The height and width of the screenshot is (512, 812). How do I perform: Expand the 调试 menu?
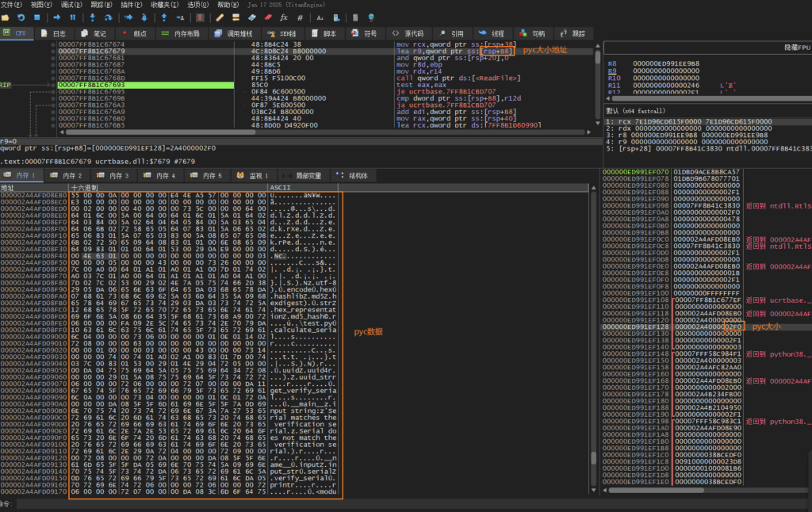(71, 4)
